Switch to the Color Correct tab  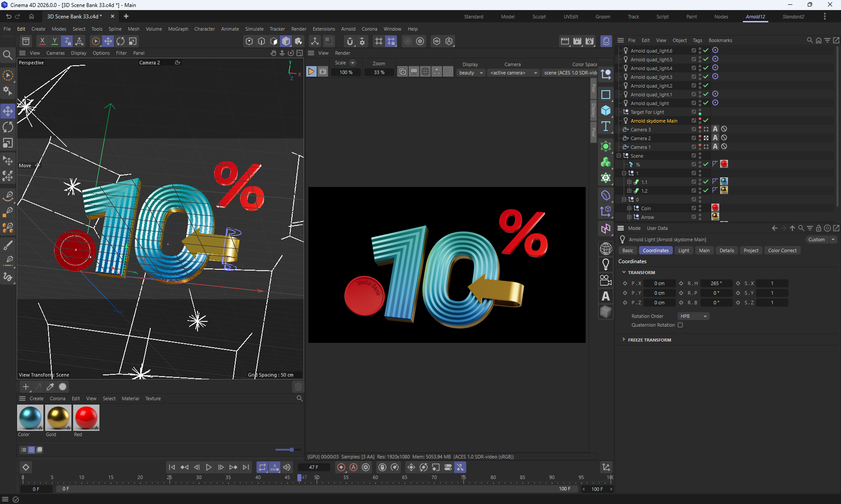[782, 250]
